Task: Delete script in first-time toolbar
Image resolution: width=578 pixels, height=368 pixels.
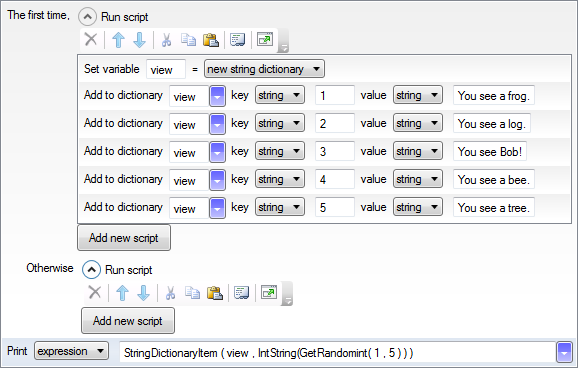Action: [x=91, y=39]
